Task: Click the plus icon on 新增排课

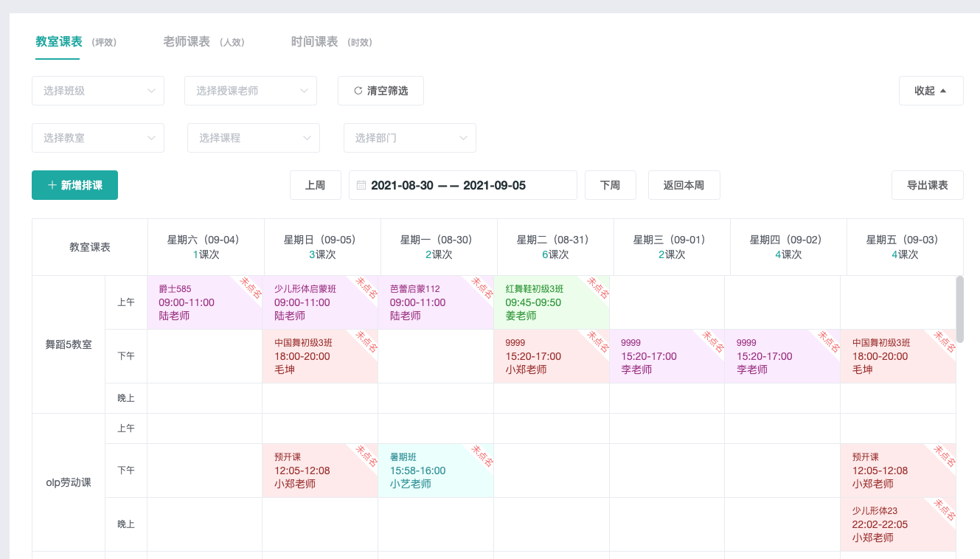Action: point(52,185)
